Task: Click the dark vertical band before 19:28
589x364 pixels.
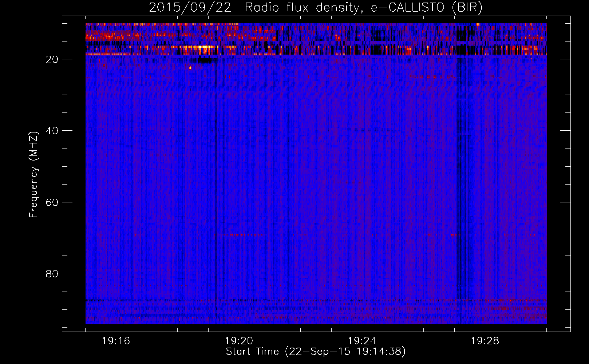Action: pos(461,182)
